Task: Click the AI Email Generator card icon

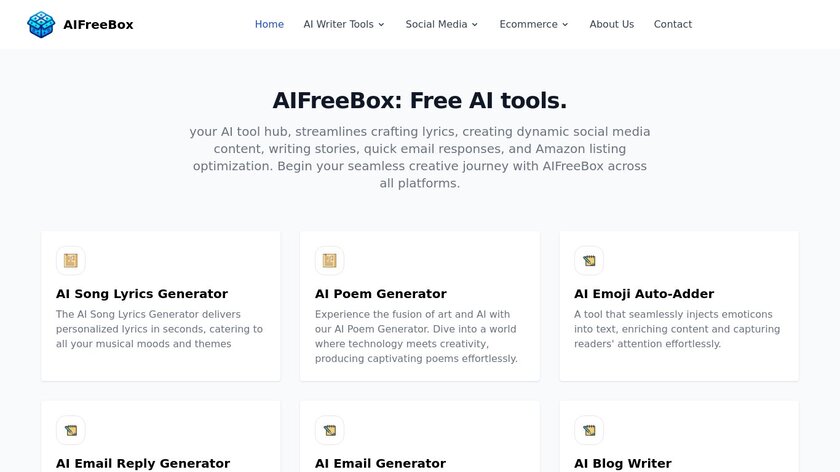Action: (x=330, y=430)
